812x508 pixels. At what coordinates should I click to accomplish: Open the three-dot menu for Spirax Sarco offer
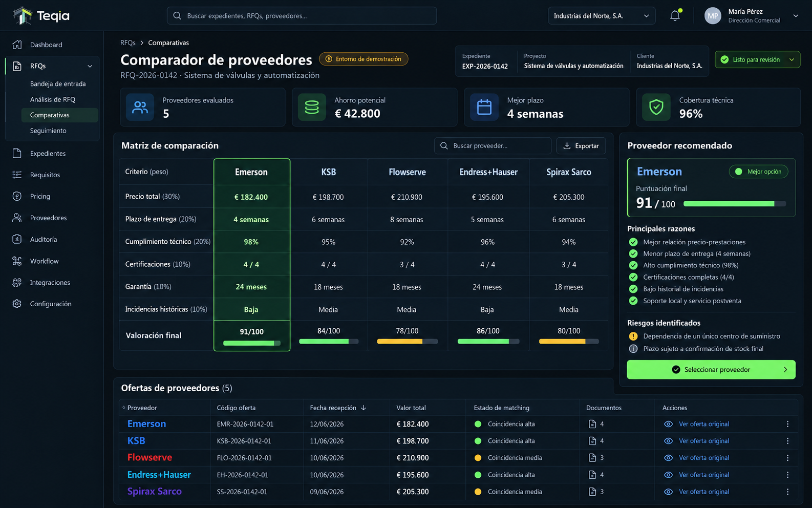[787, 492]
